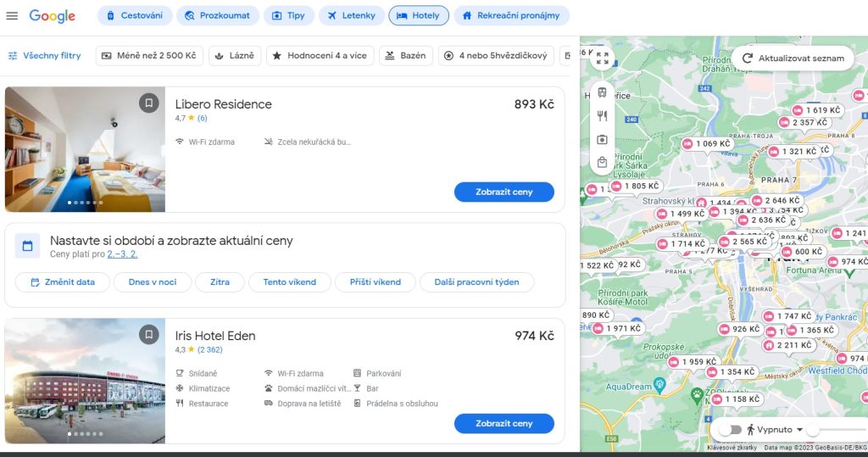Show restaurants layer on map

(x=603, y=116)
